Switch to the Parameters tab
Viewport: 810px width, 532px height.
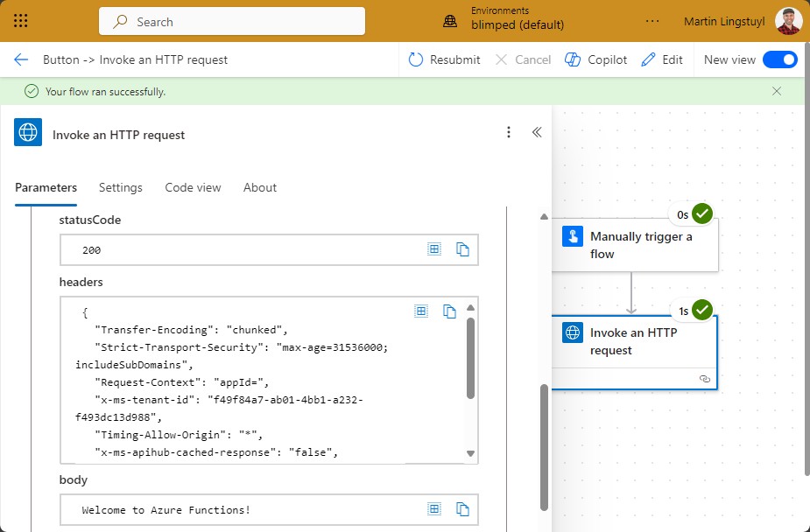(46, 188)
